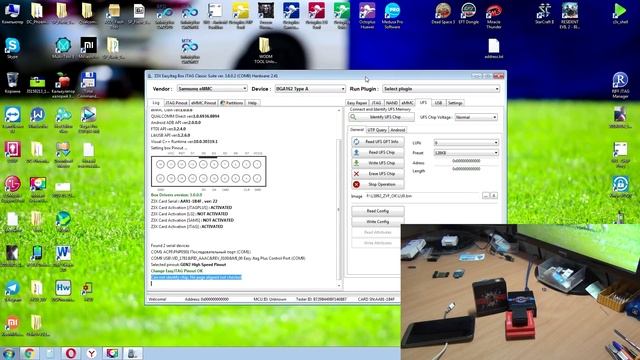Switch to the JTAG Pinout tab
The width and height of the screenshot is (640, 360).
click(x=176, y=103)
